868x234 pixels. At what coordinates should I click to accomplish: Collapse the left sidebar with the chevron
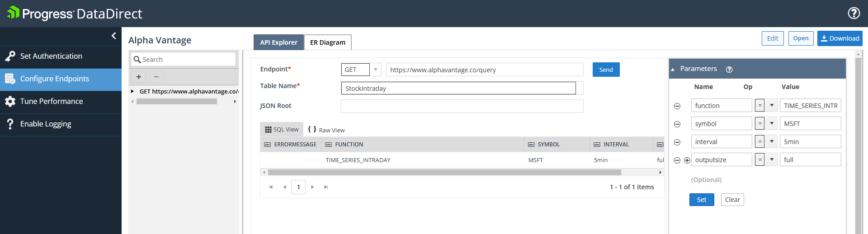click(113, 36)
